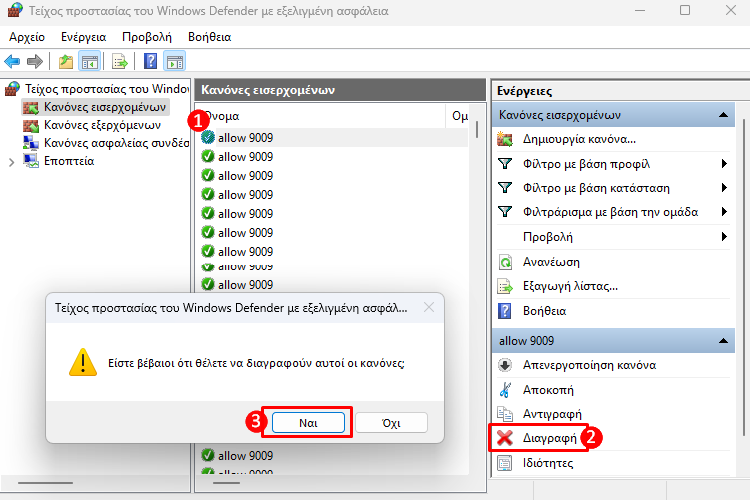
Task: Click the Export list toolbar icon
Action: 120,61
